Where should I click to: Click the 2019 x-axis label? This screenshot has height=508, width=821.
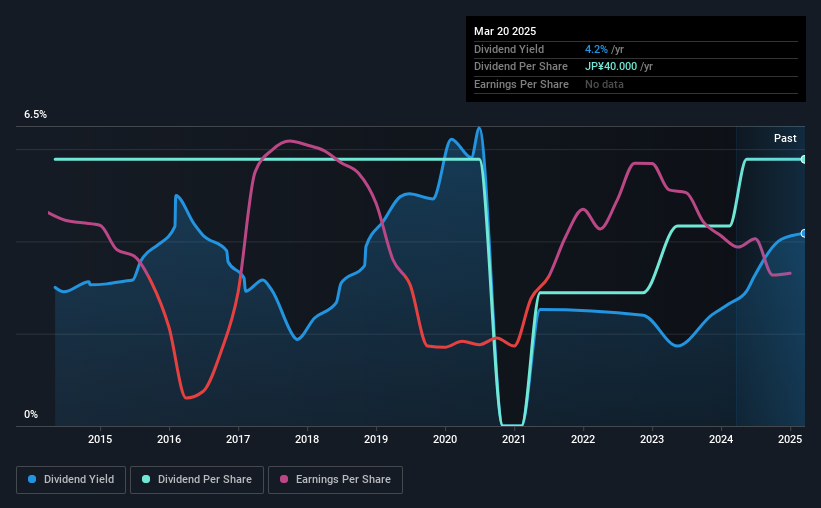point(376,439)
